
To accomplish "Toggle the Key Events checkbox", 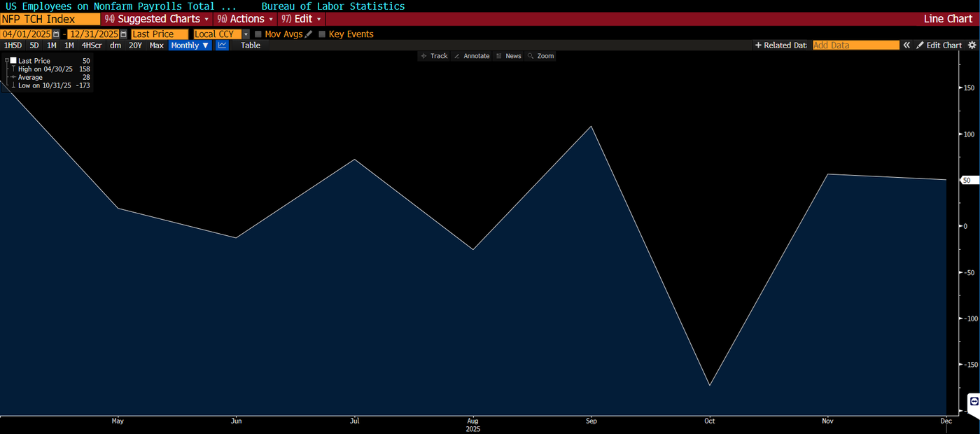I will 321,34.
